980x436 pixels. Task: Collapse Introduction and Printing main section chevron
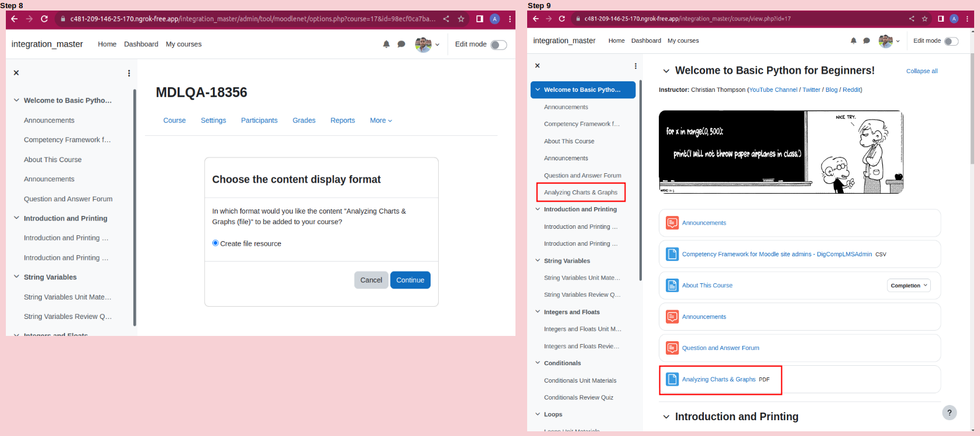666,417
